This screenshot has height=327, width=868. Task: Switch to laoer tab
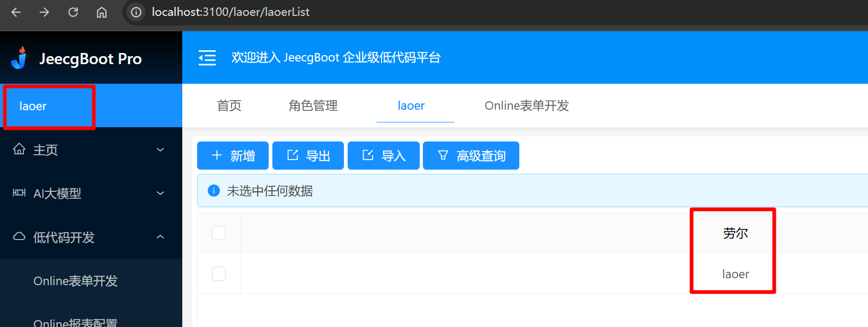(411, 106)
